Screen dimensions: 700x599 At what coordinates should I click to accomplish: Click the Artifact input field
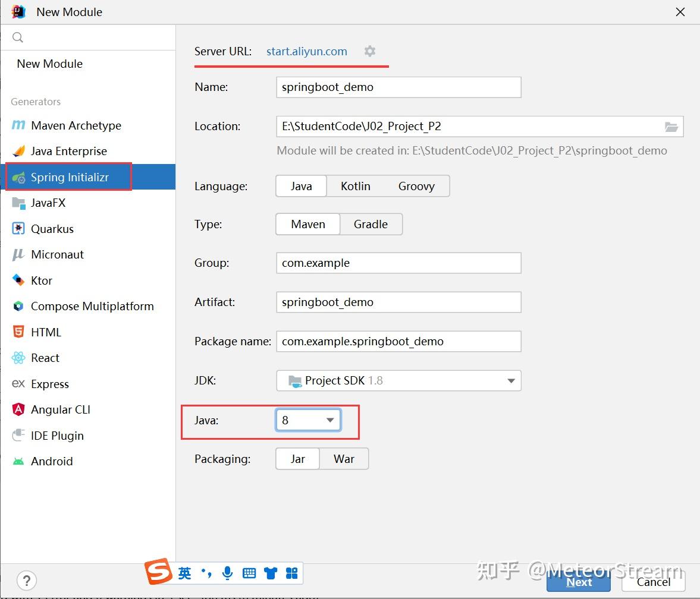coord(398,302)
